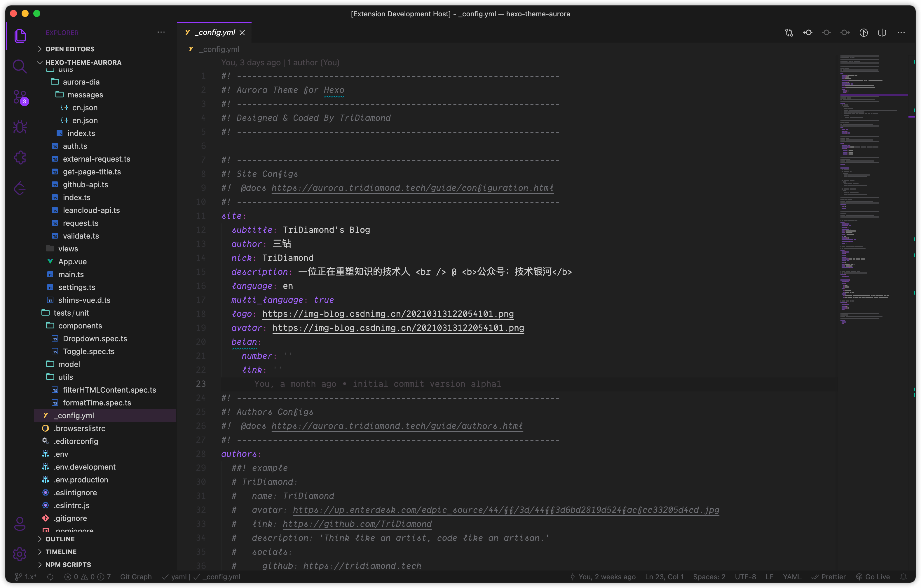This screenshot has height=588, width=921.
Task: Open the Extensions view
Action: pyautogui.click(x=20, y=157)
